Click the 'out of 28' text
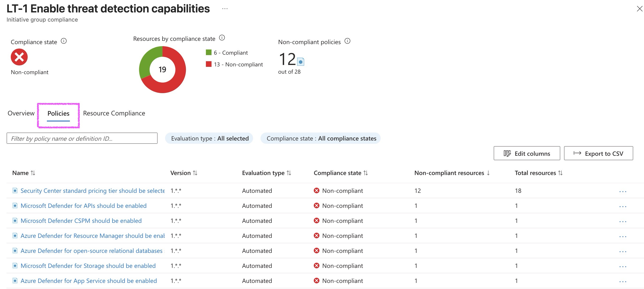The height and width of the screenshot is (289, 644). click(x=289, y=72)
